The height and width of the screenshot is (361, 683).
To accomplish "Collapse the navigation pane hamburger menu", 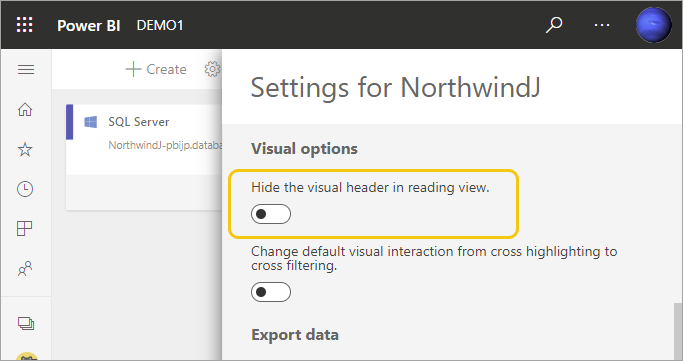I will (x=26, y=70).
